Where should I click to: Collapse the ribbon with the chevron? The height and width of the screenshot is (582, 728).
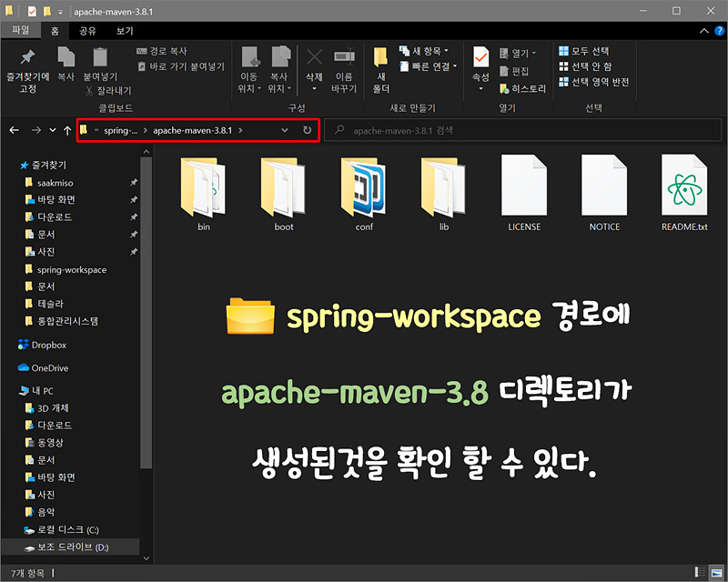[x=703, y=31]
